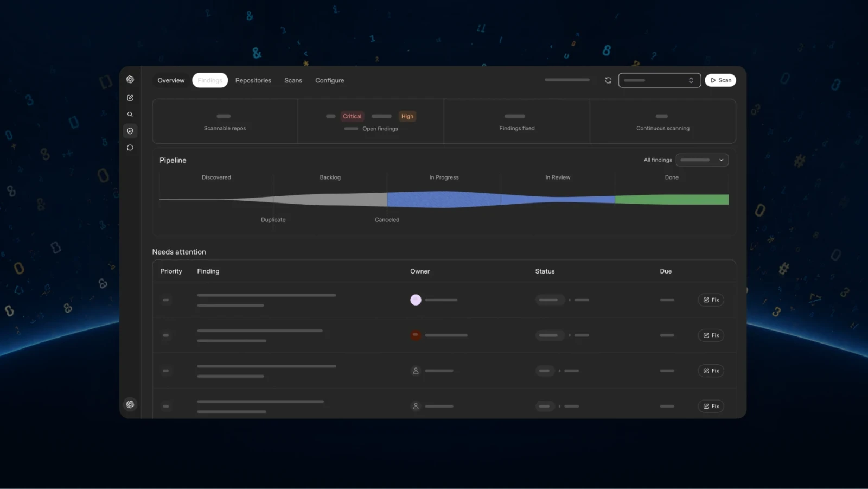Click the Critical severity badge

click(x=352, y=116)
